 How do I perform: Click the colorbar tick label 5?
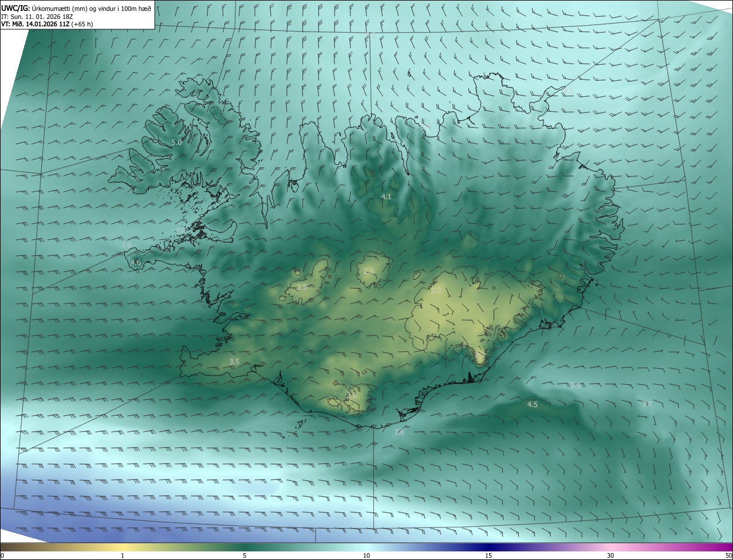245,555
